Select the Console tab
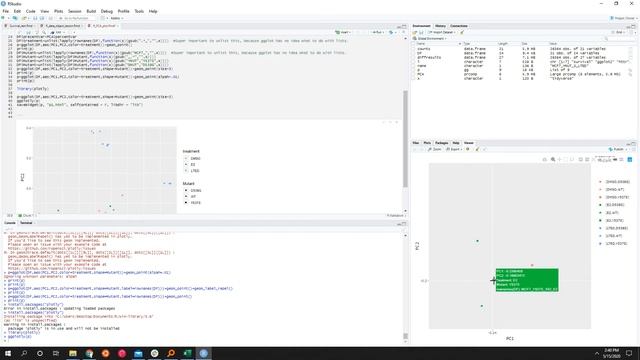This screenshot has width=640, height=360. click(x=10, y=223)
